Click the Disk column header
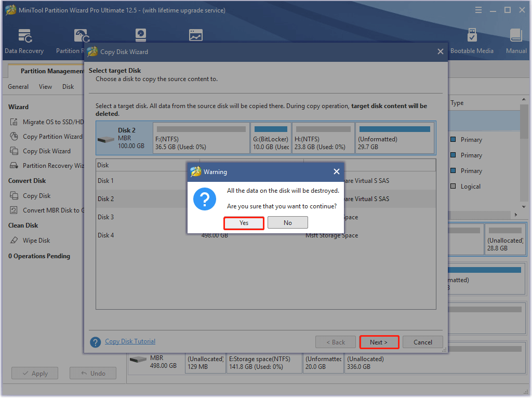Screen dimensions: 532x398 coord(148,165)
